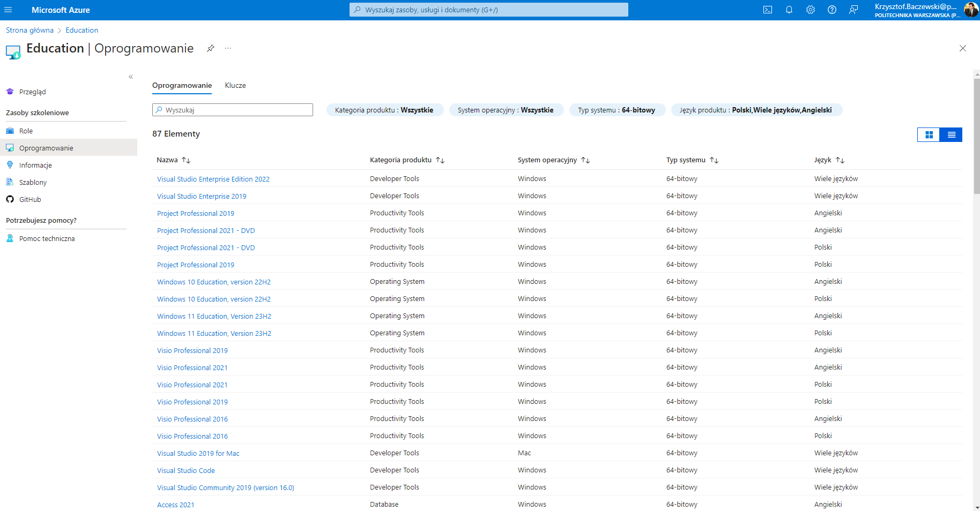The width and height of the screenshot is (980, 511).
Task: Open Kategoria produktu filter
Action: point(384,110)
